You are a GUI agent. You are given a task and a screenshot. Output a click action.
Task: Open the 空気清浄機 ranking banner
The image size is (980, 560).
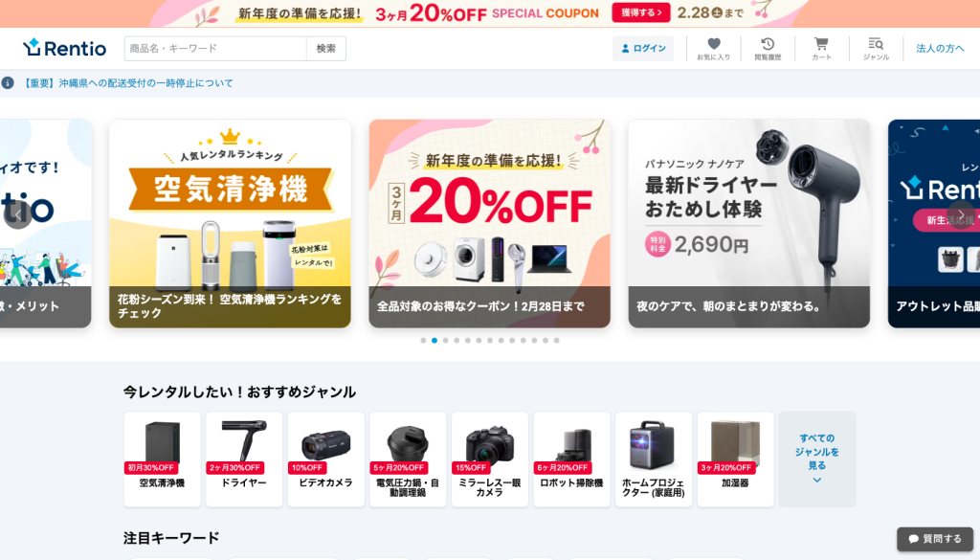coord(230,223)
